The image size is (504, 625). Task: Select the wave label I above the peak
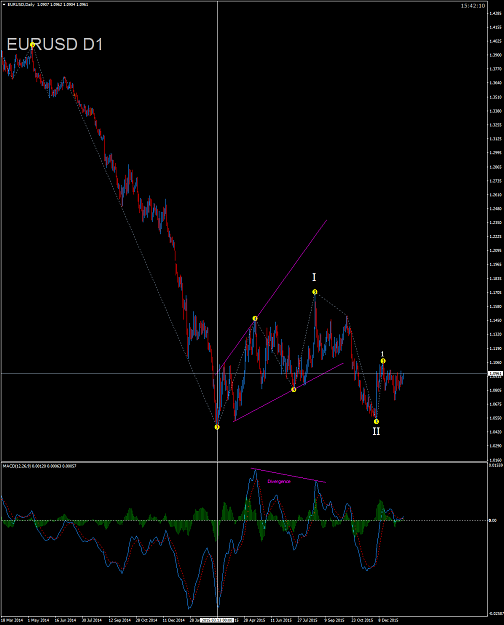coord(314,277)
